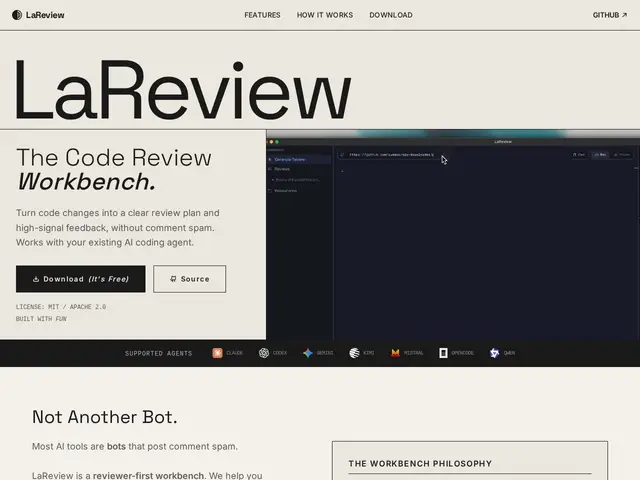Click the 'OPENCODE' label in the agents bar
Image resolution: width=640 pixels, height=480 pixels.
(462, 353)
